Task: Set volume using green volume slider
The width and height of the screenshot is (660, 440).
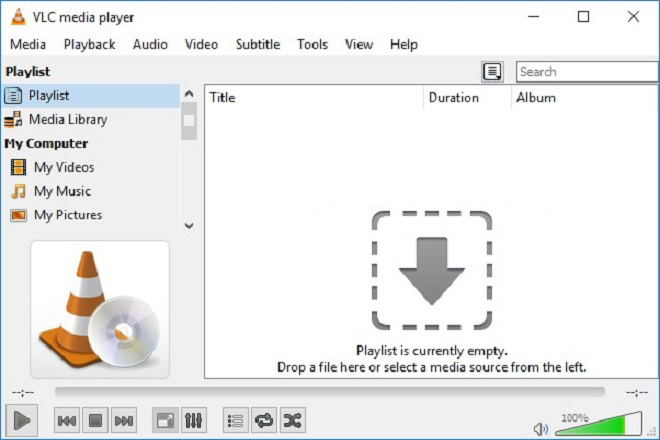Action: tap(598, 424)
